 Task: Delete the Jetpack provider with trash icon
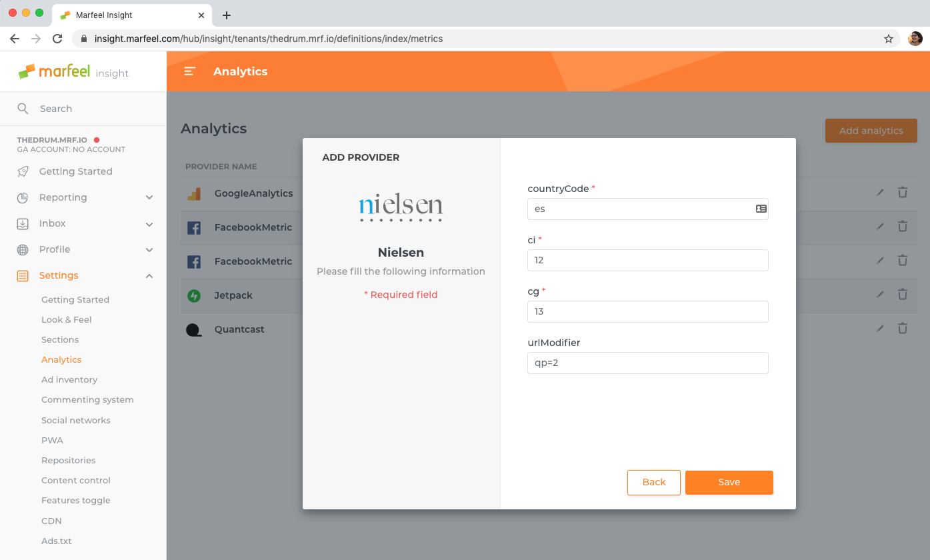[x=903, y=294]
